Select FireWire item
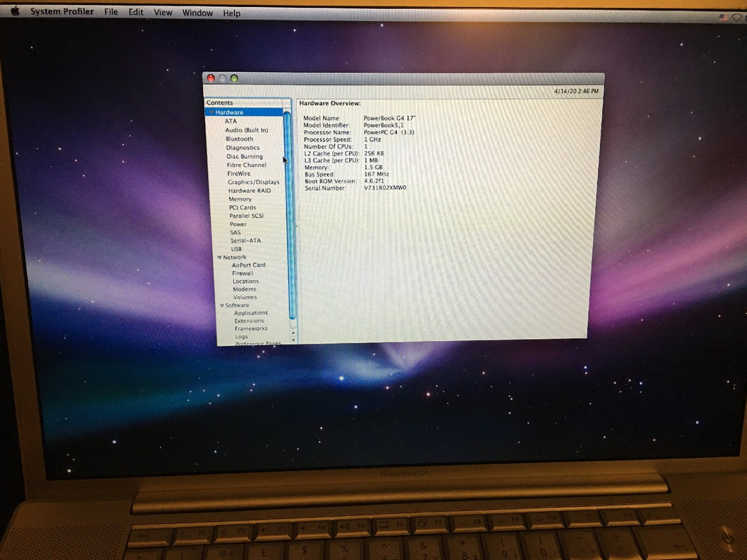Image resolution: width=747 pixels, height=560 pixels. tap(239, 174)
